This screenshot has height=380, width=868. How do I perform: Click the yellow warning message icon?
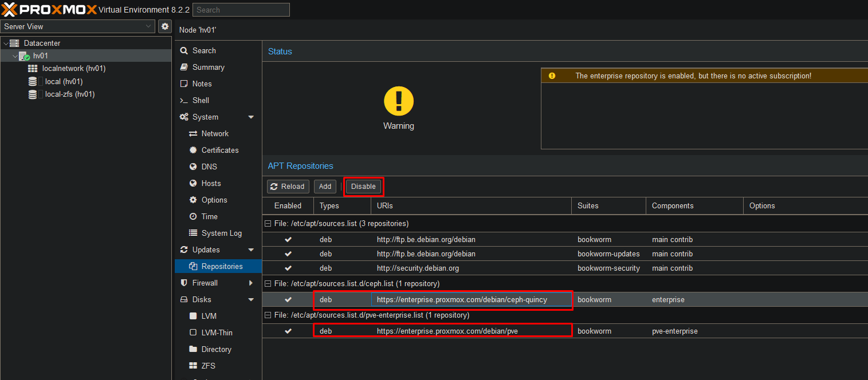(x=552, y=76)
